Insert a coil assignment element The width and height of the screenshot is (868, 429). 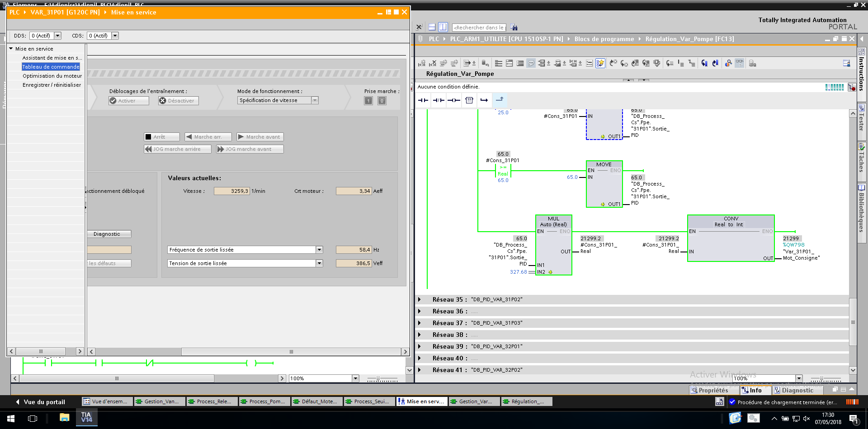pyautogui.click(x=454, y=100)
